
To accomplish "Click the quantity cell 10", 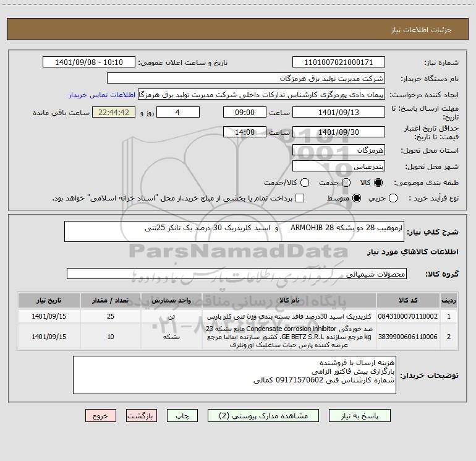I will (110, 337).
